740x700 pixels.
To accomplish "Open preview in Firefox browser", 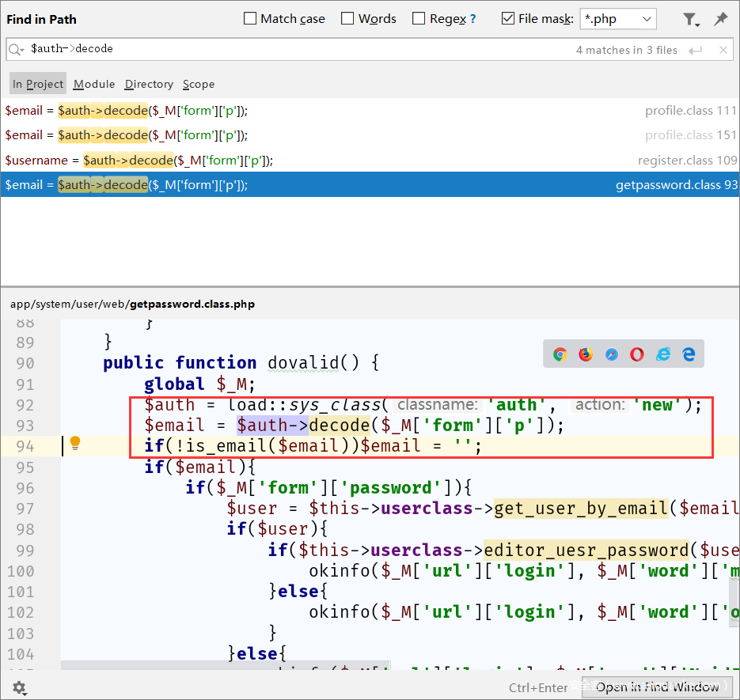I will (586, 354).
